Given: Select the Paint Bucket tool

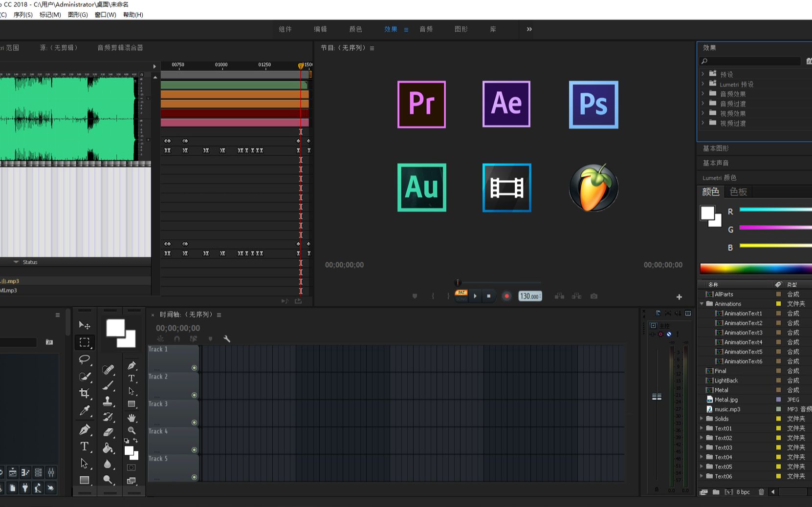Looking at the screenshot, I should [x=108, y=448].
